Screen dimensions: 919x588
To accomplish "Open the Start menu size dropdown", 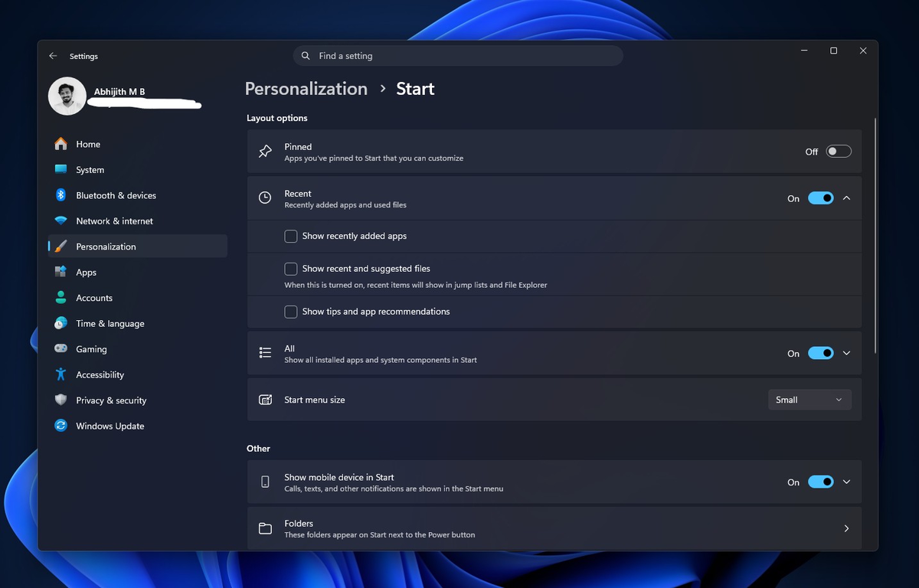I will (809, 400).
